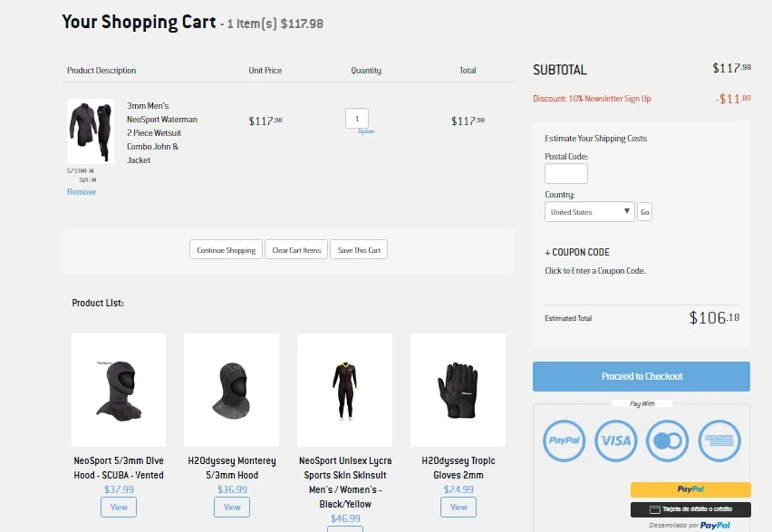Click the Tarjeta de débito o crédito button
Viewport: 772px width, 532px height.
(690, 508)
